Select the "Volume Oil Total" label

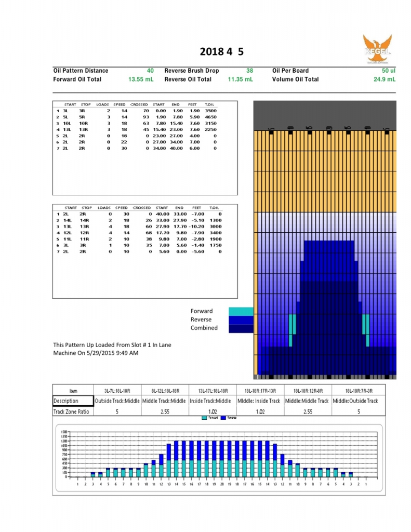click(x=295, y=79)
